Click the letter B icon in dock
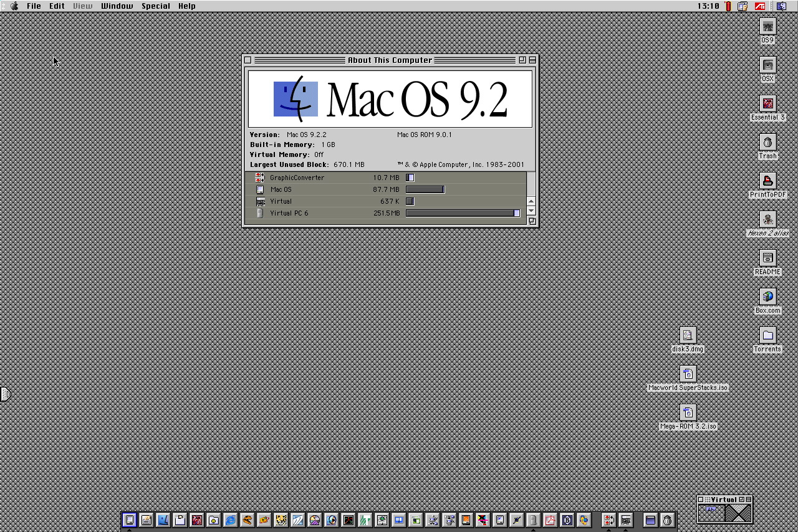 coord(567,520)
